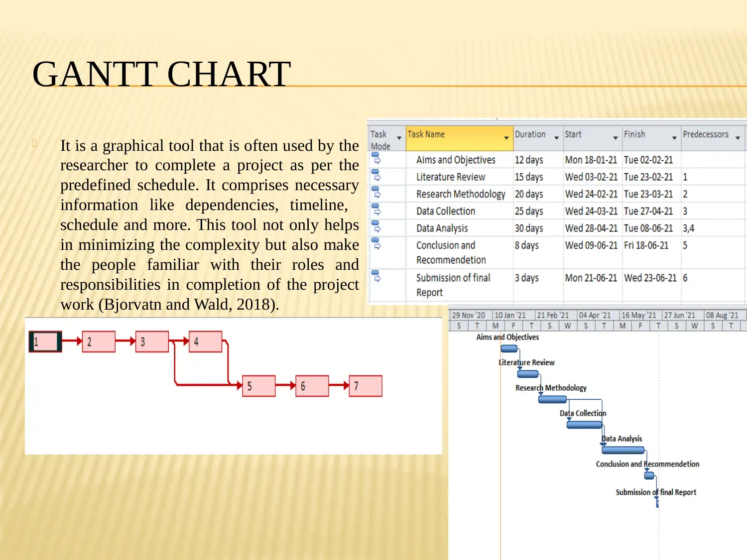Click the '12 days' duration cell

538,160
